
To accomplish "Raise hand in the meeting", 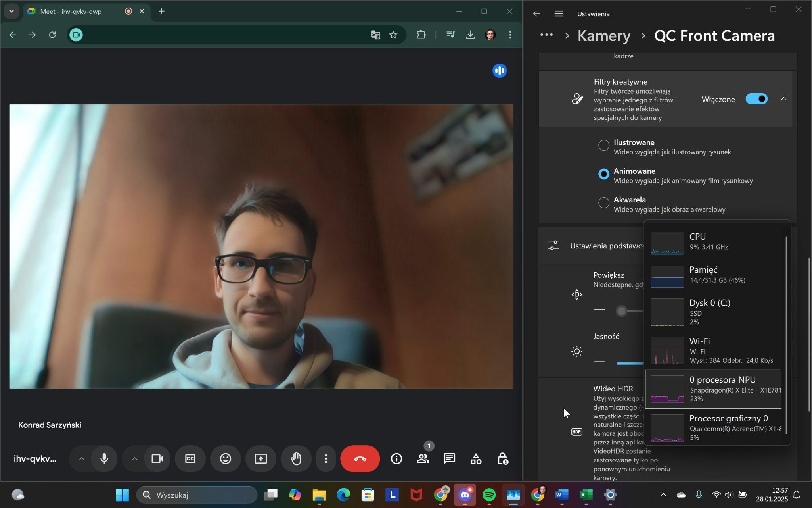I will (x=296, y=459).
